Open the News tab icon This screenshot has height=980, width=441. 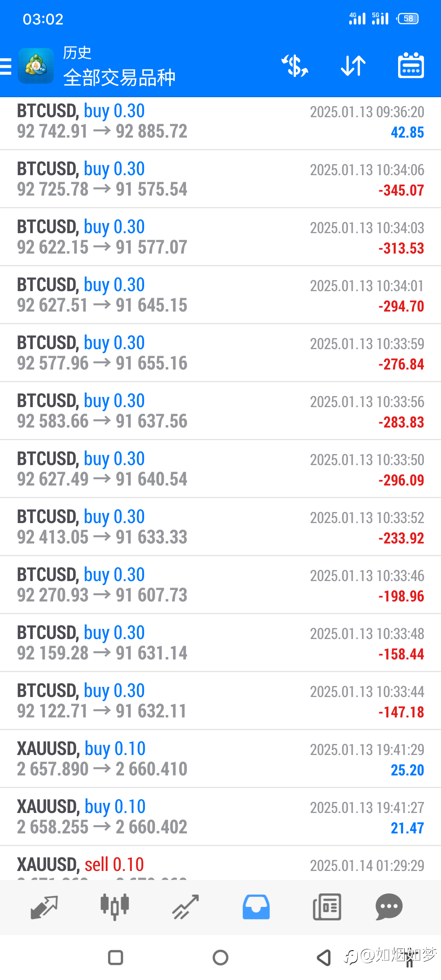point(327,907)
